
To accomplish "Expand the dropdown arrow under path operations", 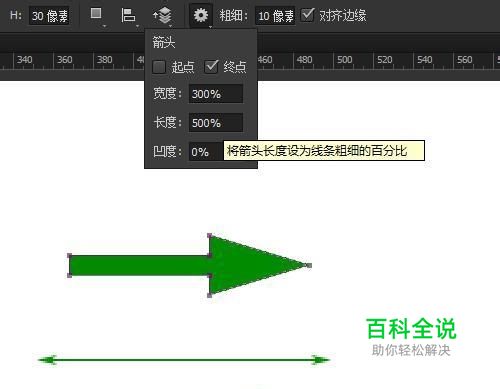I will click(x=104, y=26).
